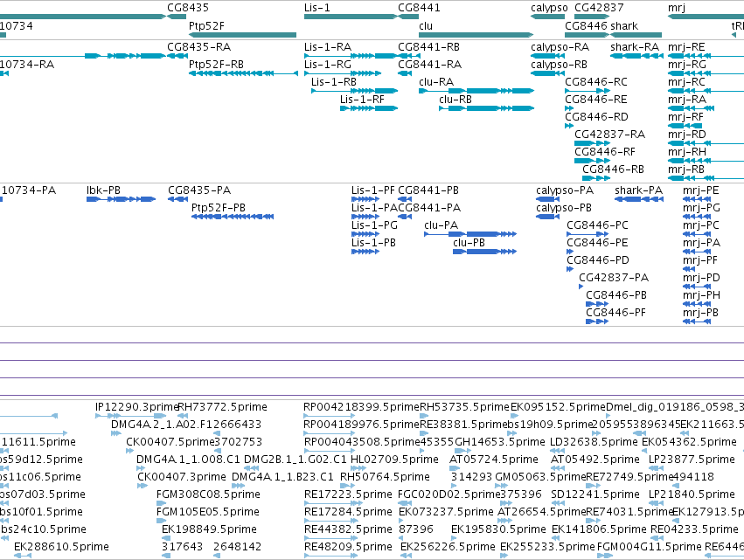Select protein Lis-1-PG
Viewport: 744px width, 560px height.
[x=374, y=225]
